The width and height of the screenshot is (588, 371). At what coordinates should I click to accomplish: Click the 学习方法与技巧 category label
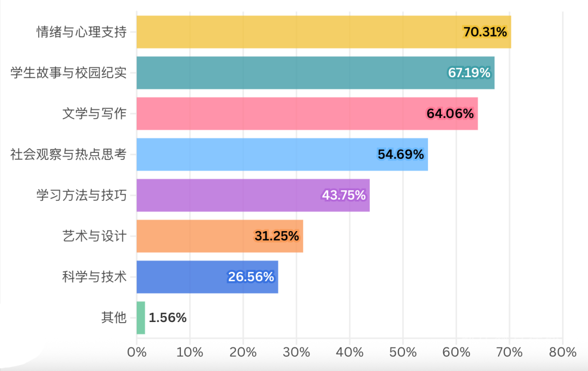pos(82,195)
